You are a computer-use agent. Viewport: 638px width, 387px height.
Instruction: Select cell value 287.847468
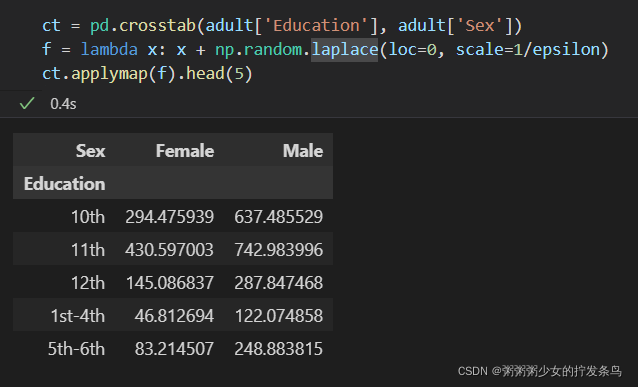[278, 283]
